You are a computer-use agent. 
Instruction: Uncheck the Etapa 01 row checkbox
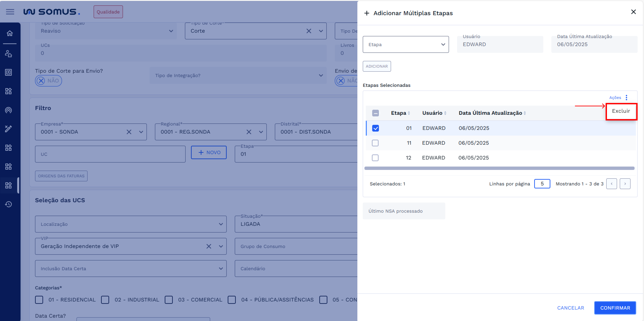[375, 128]
